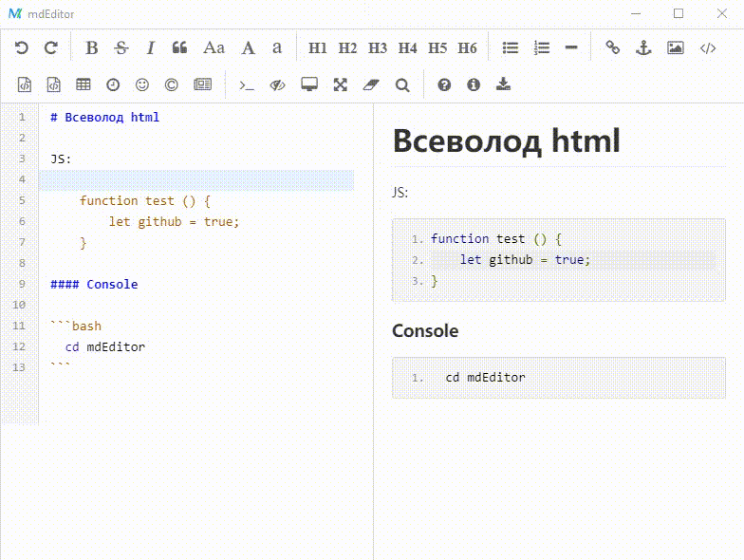Convert selection to uppercase (A)
The height and width of the screenshot is (560, 744).
click(248, 47)
